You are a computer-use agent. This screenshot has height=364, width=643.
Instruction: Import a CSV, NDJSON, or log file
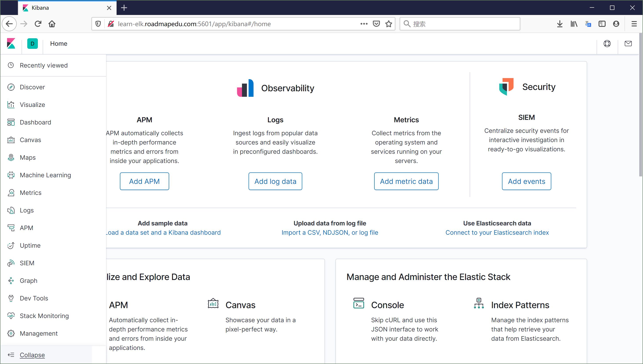coord(330,232)
